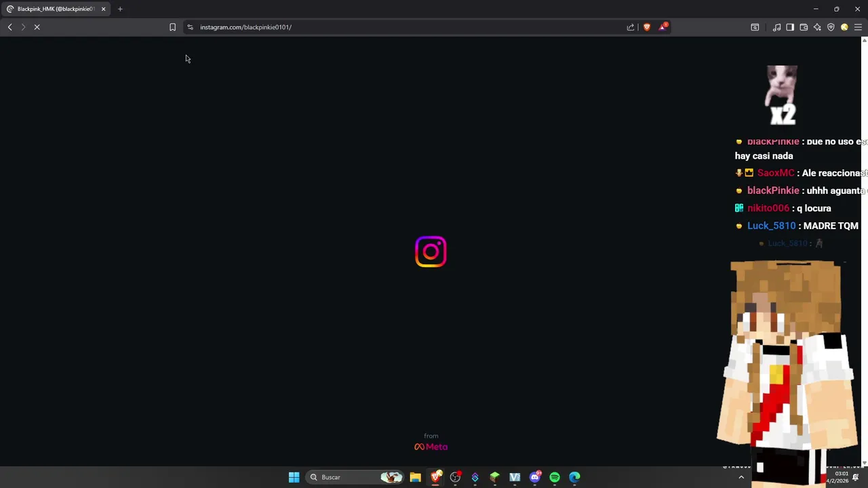Open the Windows Start menu
Image resolution: width=868 pixels, height=488 pixels.
point(294,477)
